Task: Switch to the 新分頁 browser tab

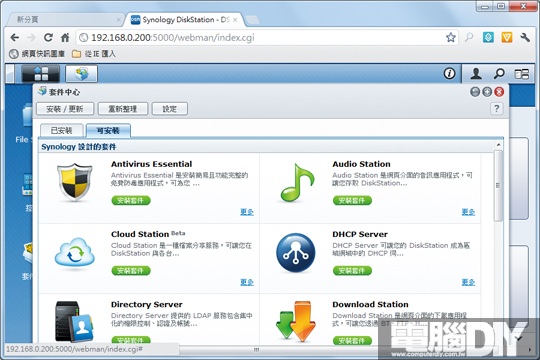Action: coord(65,20)
